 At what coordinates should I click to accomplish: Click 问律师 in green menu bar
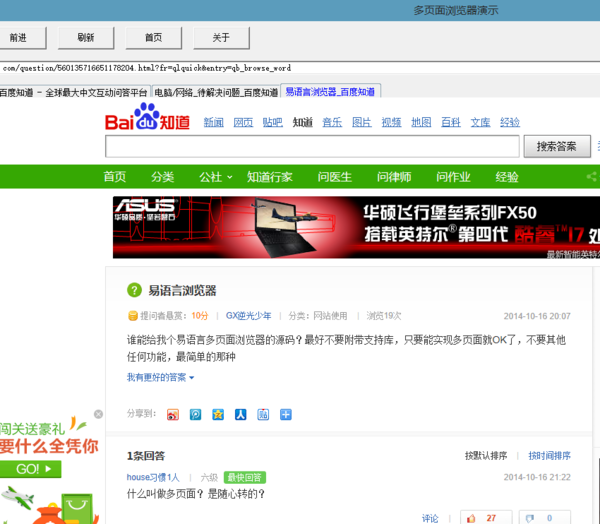[394, 177]
